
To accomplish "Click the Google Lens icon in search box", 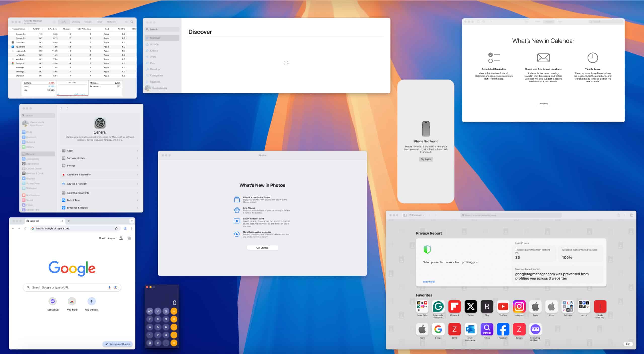I will click(x=116, y=287).
